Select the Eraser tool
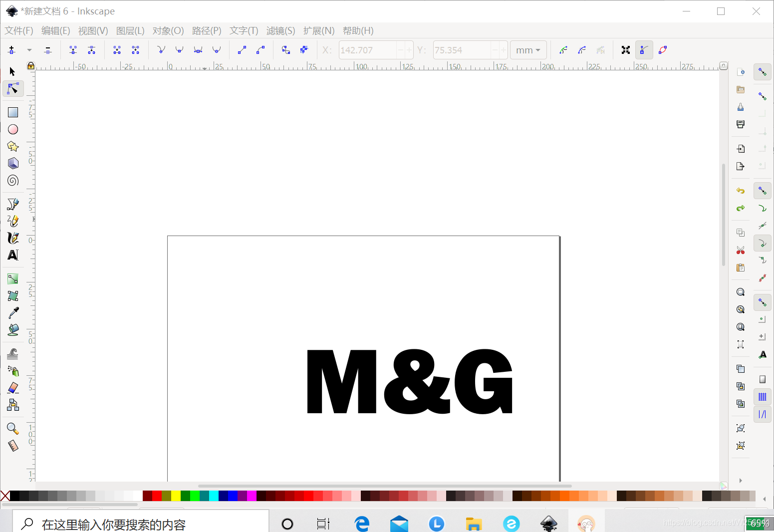Viewport: 774px width, 532px height. point(13,388)
